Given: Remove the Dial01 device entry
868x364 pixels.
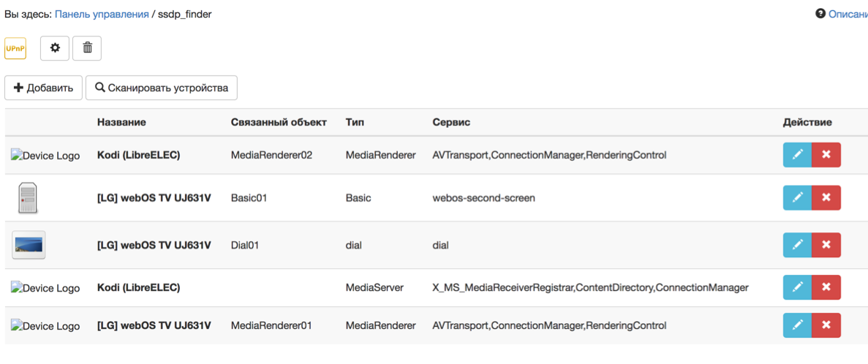Looking at the screenshot, I should (x=826, y=245).
